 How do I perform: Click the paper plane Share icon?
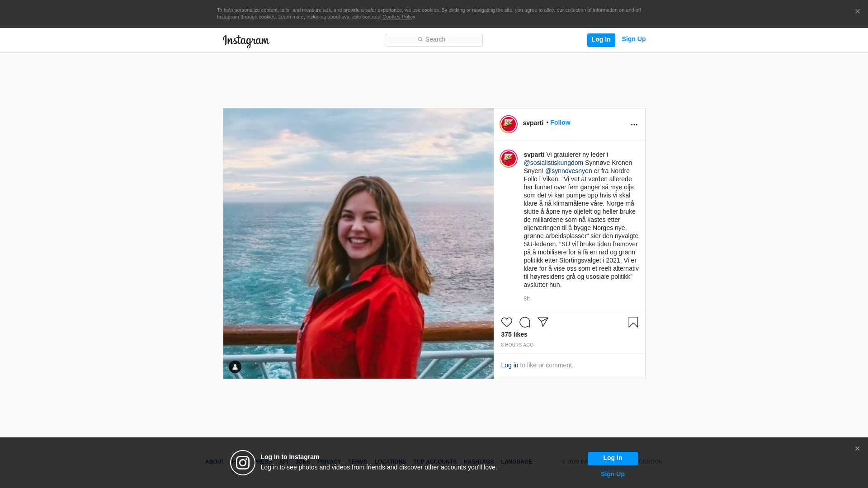click(542, 322)
